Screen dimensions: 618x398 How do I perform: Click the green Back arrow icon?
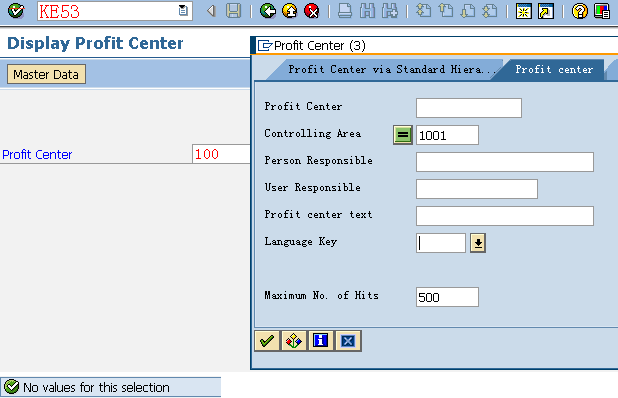[268, 11]
